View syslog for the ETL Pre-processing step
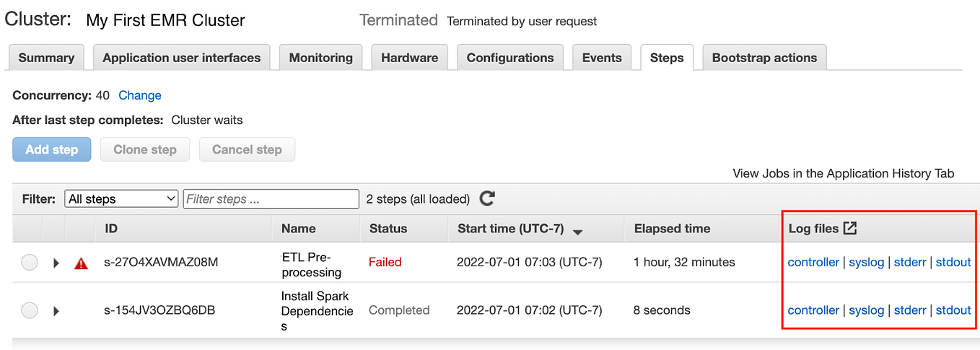Image resolution: width=980 pixels, height=350 pixels. 866,262
